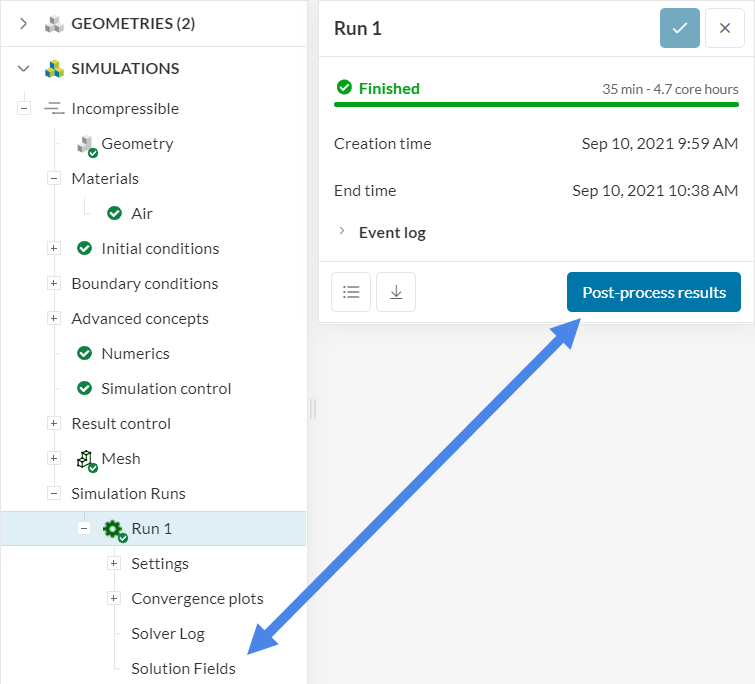
Task: Open Post-process results
Action: pos(654,292)
